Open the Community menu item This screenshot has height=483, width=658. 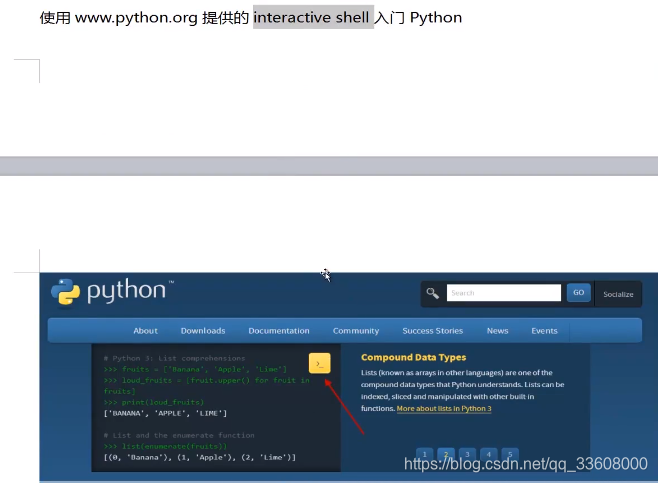(x=356, y=331)
